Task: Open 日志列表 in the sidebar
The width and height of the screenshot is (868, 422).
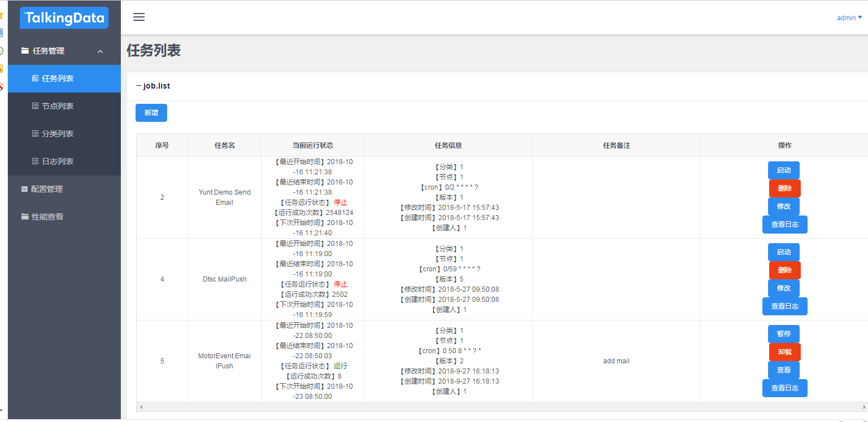Action: (x=64, y=161)
